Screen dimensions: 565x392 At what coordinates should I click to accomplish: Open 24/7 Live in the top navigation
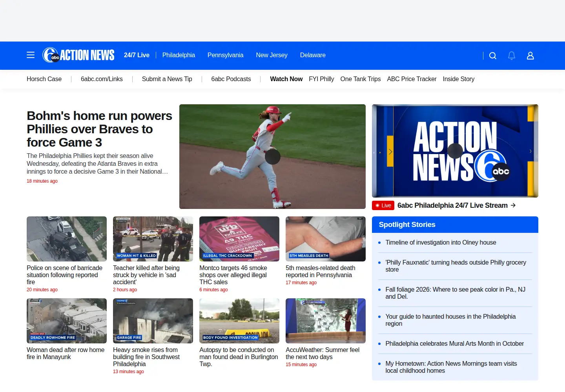coord(137,55)
